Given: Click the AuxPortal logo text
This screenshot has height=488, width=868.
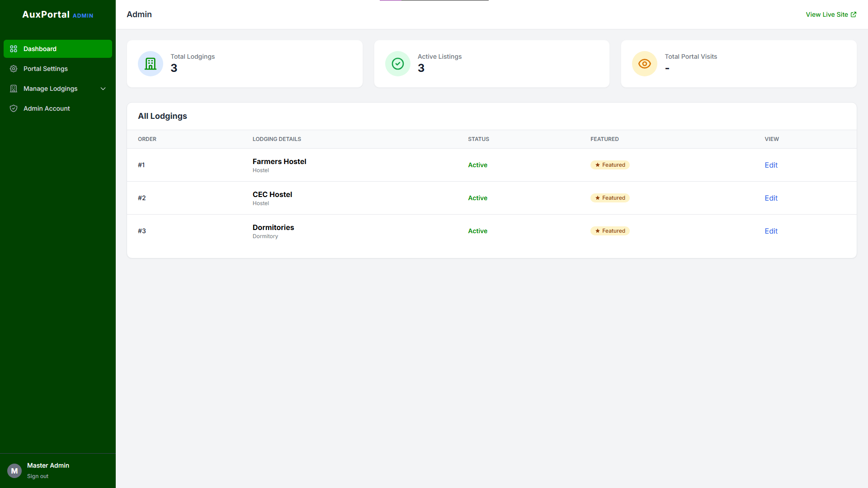Looking at the screenshot, I should (x=46, y=14).
